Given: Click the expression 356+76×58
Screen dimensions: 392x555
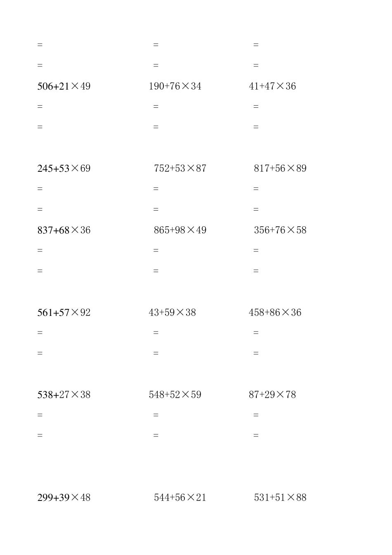Looking at the screenshot, I should pyautogui.click(x=280, y=230).
